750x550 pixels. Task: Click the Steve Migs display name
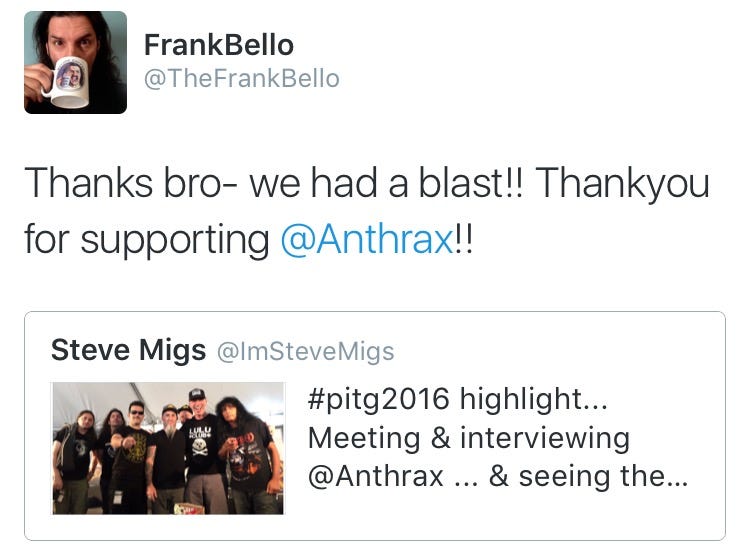pyautogui.click(x=128, y=351)
